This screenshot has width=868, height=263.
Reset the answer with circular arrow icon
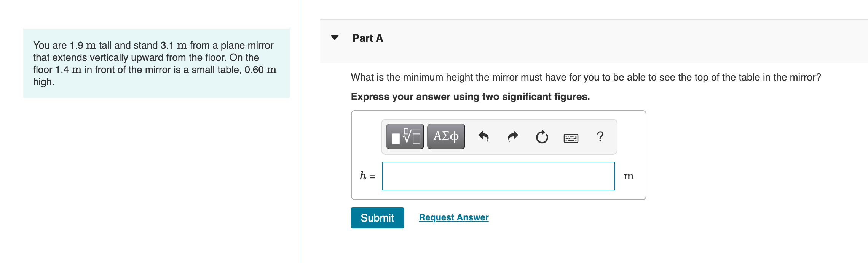pos(542,136)
